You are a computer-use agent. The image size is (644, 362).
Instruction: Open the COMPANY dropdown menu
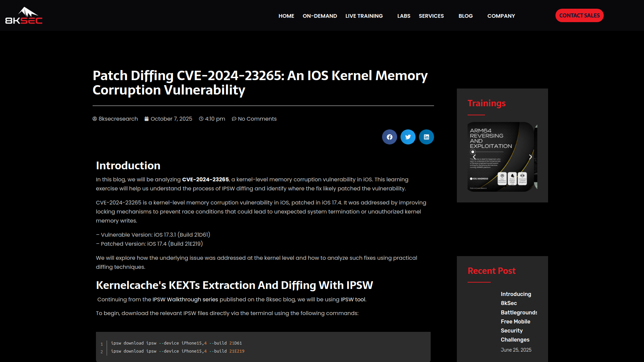coord(501,16)
